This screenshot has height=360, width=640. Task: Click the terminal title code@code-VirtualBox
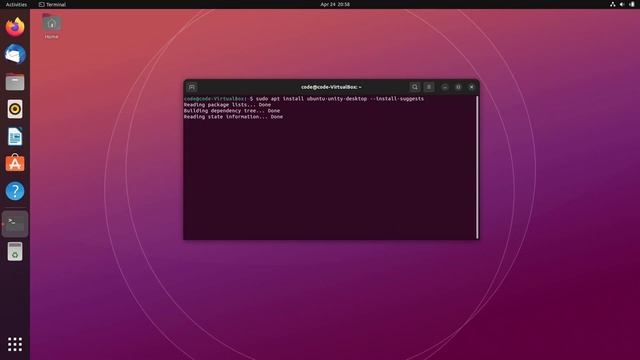click(x=331, y=87)
